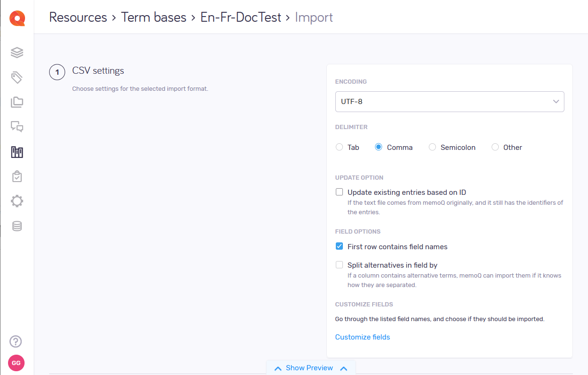This screenshot has width=588, height=375.
Task: Select the Semicolon delimiter option
Action: (432, 147)
